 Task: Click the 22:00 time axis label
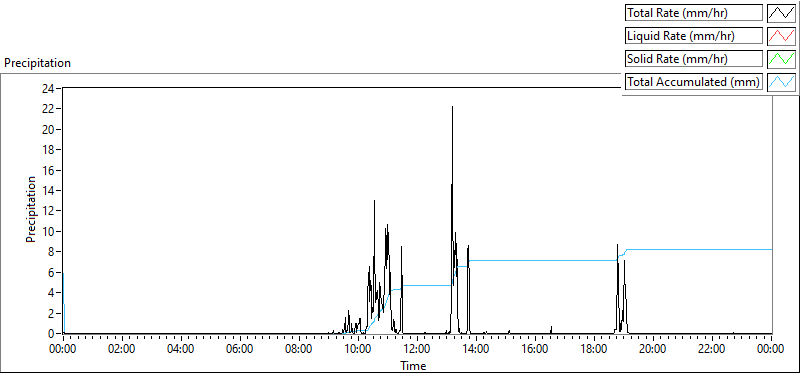[712, 350]
